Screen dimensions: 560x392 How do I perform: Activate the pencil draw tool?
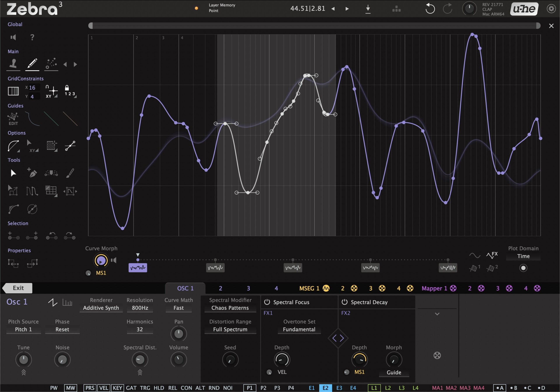(32, 64)
